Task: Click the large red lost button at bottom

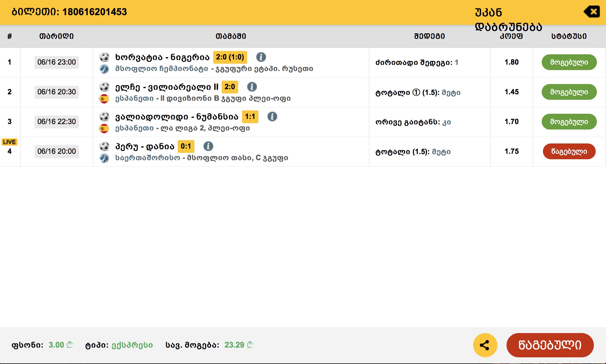Action: 550,345
